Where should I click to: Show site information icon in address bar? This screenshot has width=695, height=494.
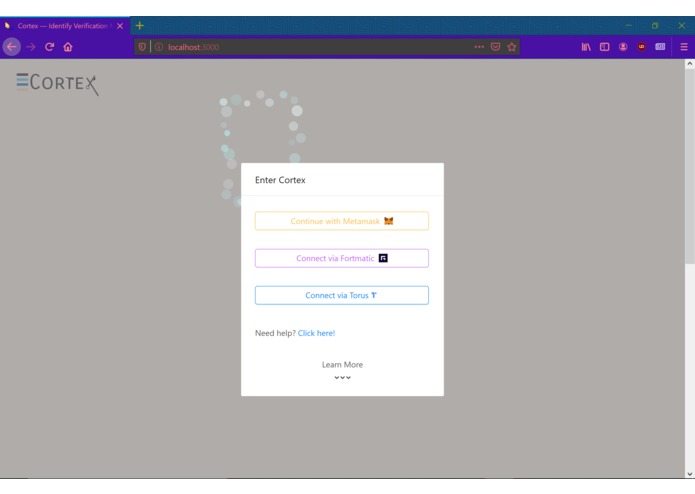tap(159, 47)
